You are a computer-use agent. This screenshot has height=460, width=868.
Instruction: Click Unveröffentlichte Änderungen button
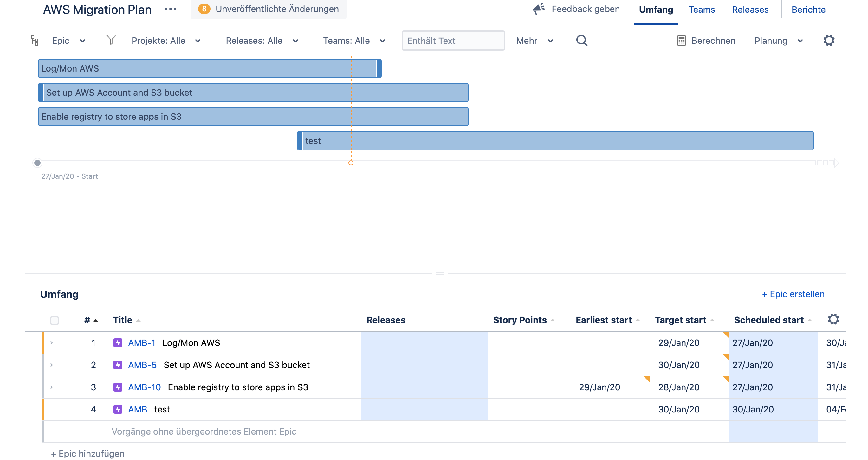[x=269, y=9]
